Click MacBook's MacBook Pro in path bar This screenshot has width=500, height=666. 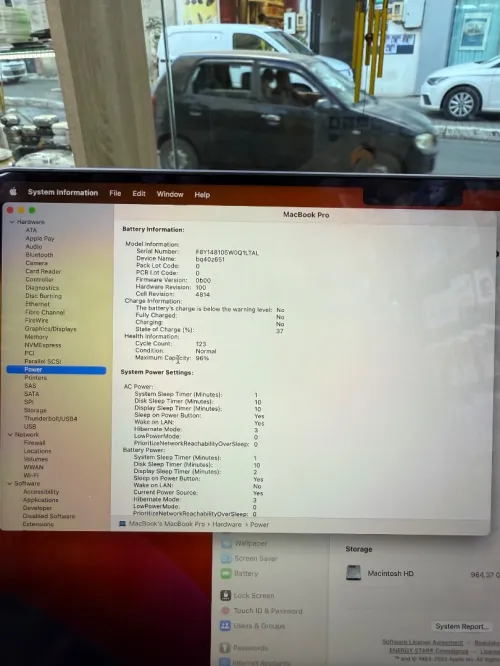tap(167, 524)
